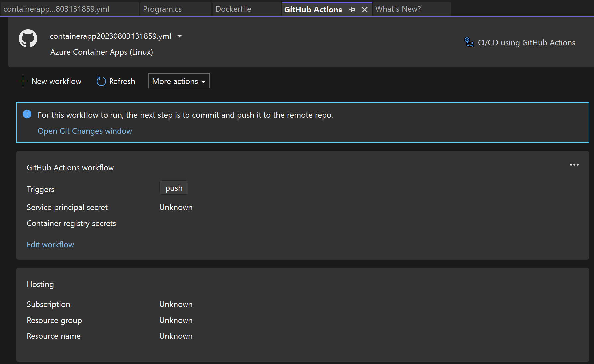Select Edit workflow
This screenshot has height=364, width=594.
[x=50, y=244]
